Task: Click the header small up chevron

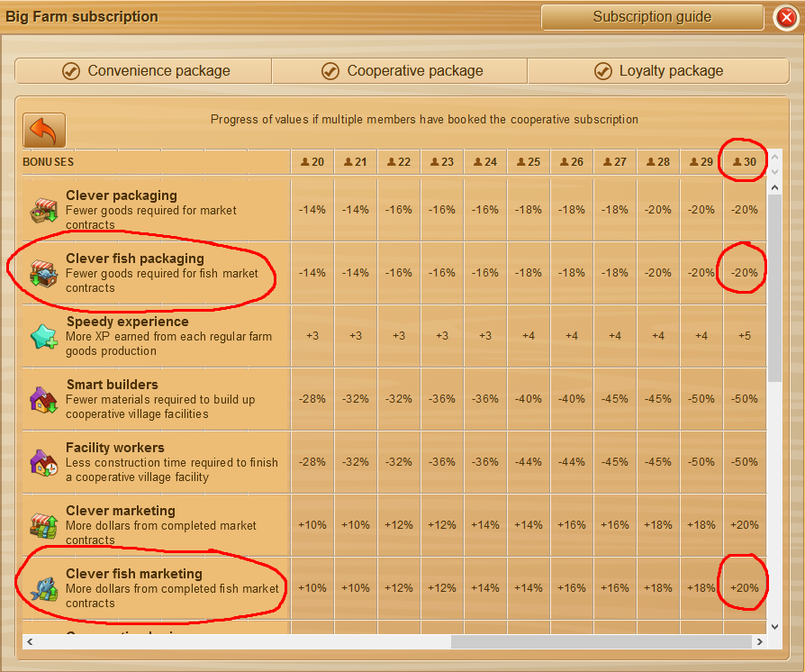Action: pyautogui.click(x=774, y=156)
